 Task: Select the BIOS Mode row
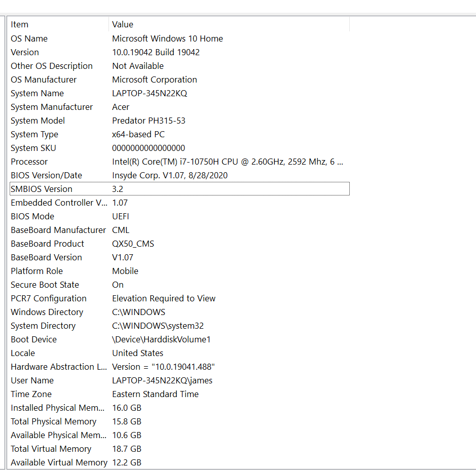coord(180,216)
